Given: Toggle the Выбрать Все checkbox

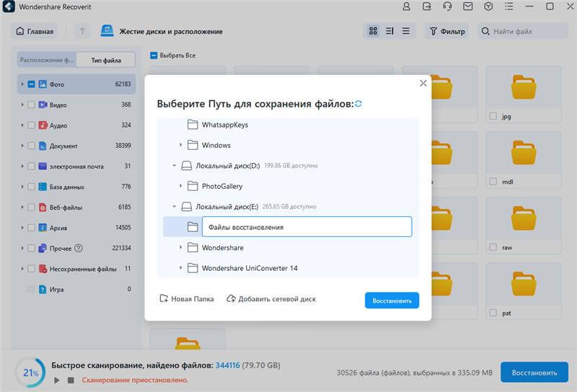Looking at the screenshot, I should click(154, 55).
